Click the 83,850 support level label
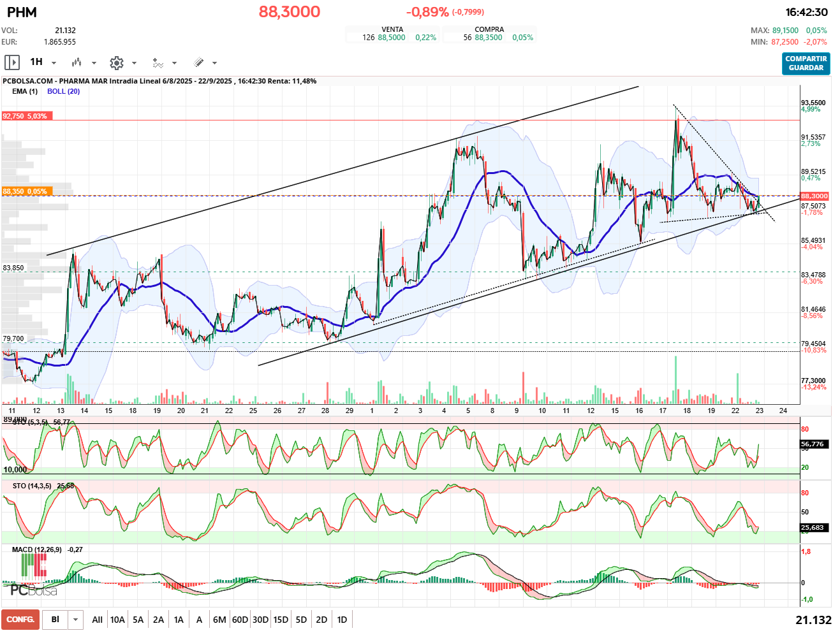 13,268
